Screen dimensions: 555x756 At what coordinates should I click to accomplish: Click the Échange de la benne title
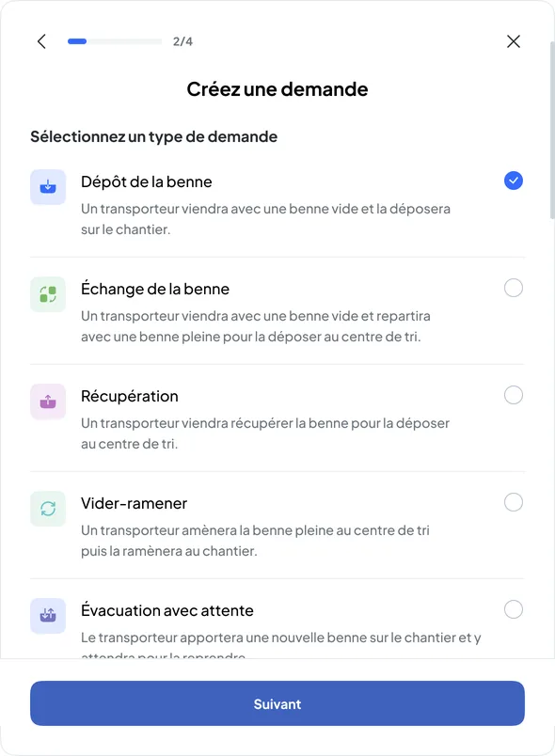click(x=155, y=289)
